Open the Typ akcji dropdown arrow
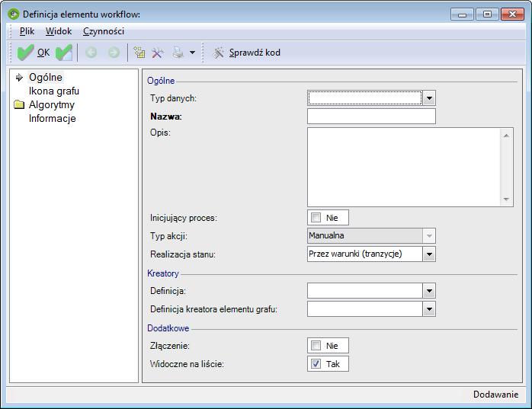The width and height of the screenshot is (532, 409). click(x=429, y=235)
